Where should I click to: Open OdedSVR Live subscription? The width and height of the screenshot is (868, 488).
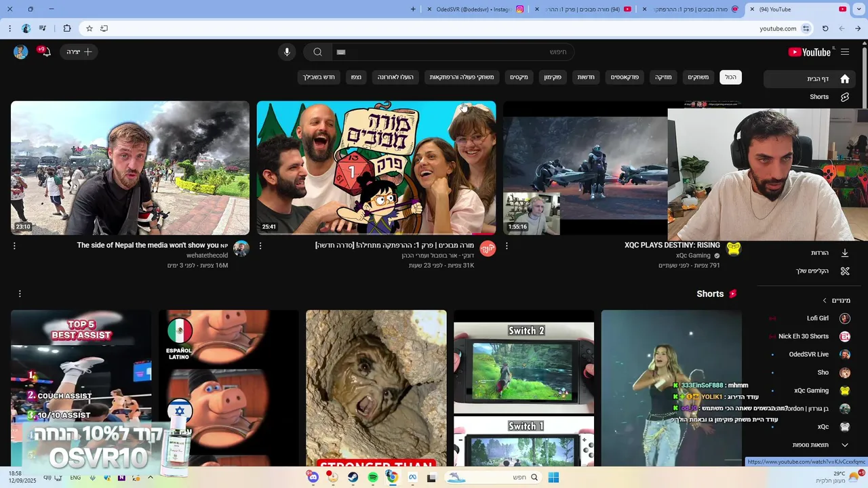(811, 354)
